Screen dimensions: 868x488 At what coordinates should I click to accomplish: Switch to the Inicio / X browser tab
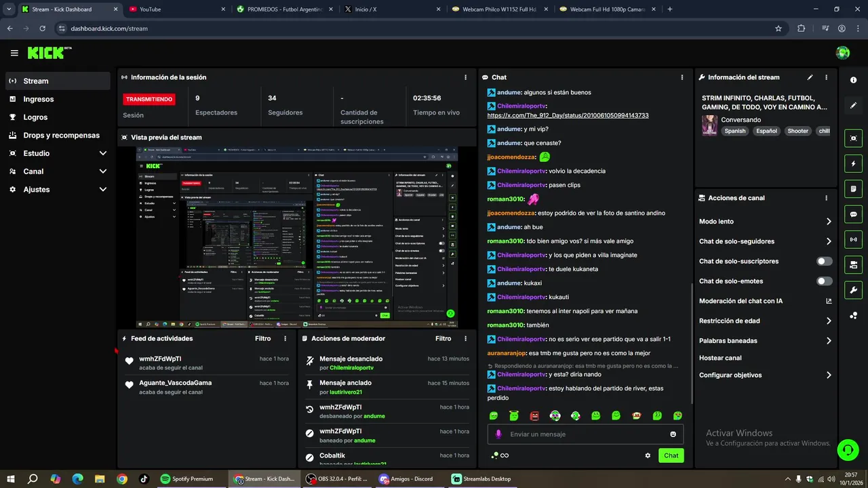pyautogui.click(x=392, y=9)
